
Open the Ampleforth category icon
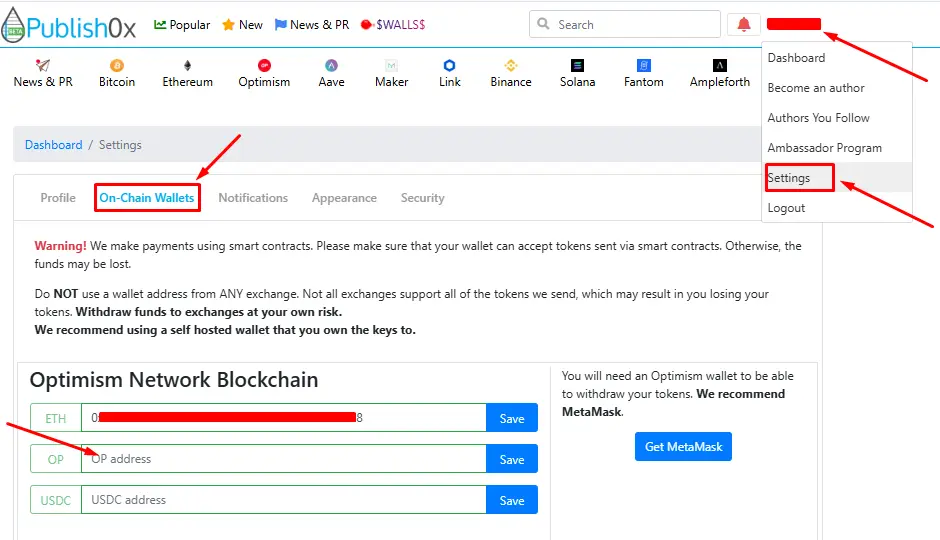pos(719,65)
